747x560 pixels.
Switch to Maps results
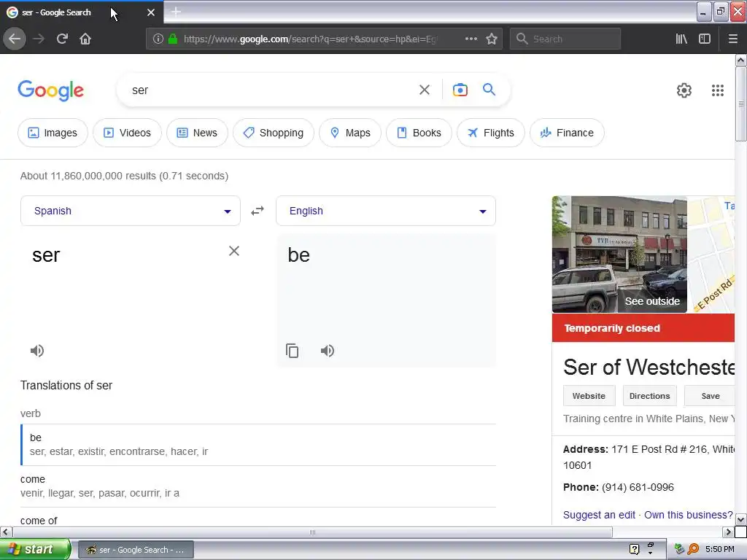coord(350,133)
